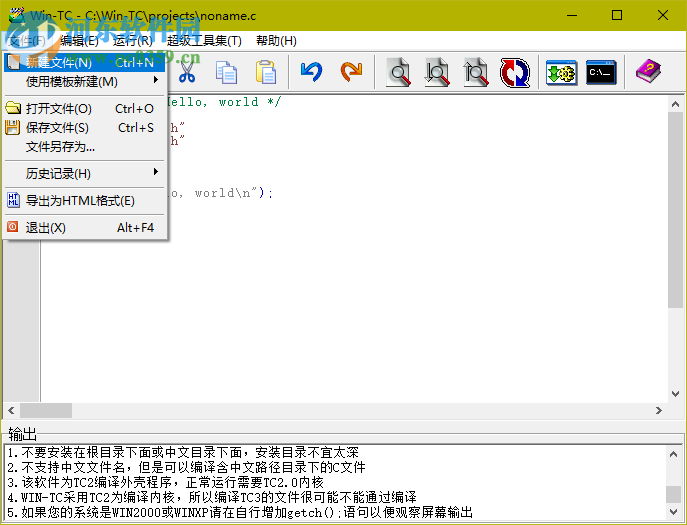Click the Compile and Link gear icon
Screen dimensions: 687x525
[562, 72]
